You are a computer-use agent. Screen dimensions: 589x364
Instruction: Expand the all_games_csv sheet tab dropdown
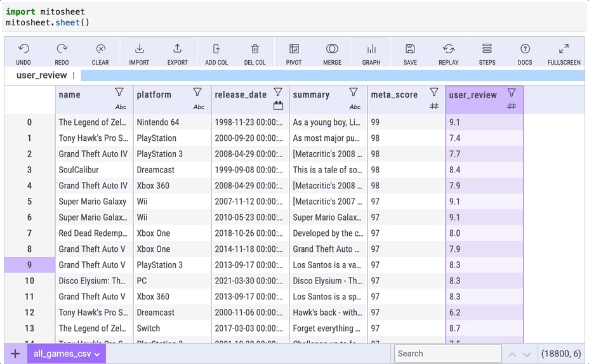point(98,354)
